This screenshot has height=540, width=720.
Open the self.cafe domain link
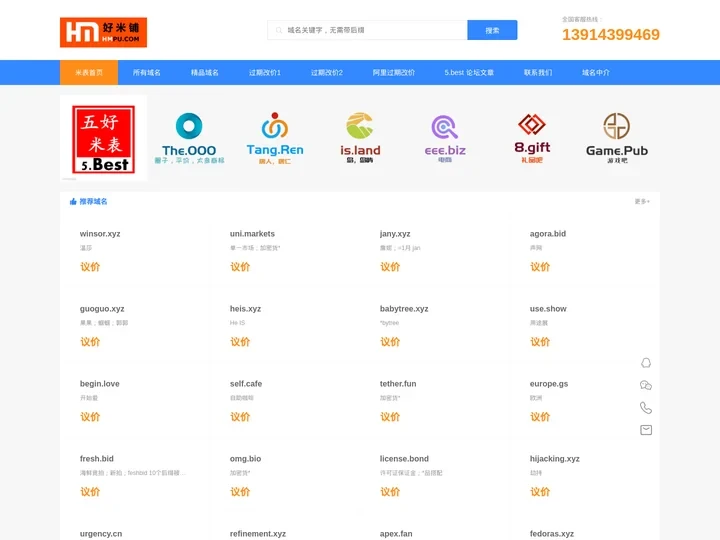[246, 383]
